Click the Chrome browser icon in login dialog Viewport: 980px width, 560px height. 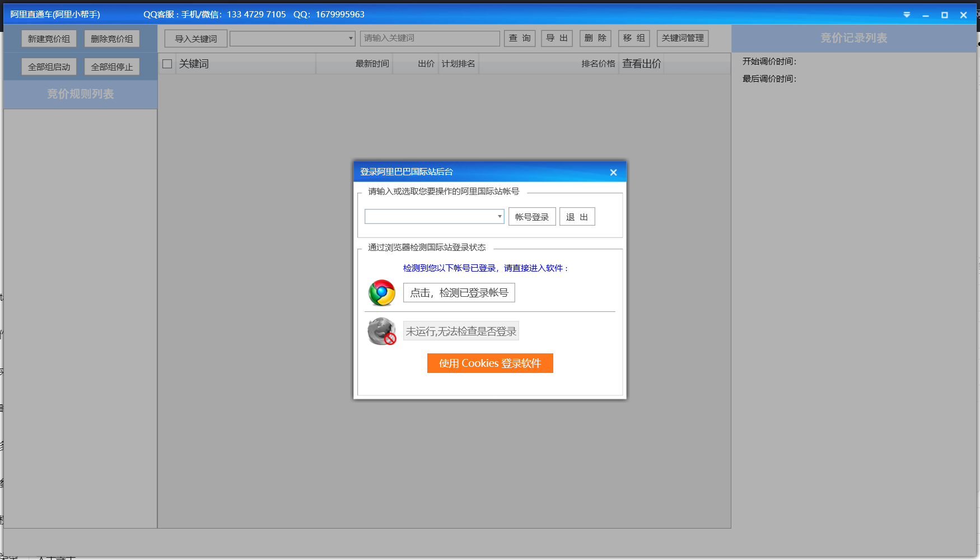pyautogui.click(x=382, y=293)
